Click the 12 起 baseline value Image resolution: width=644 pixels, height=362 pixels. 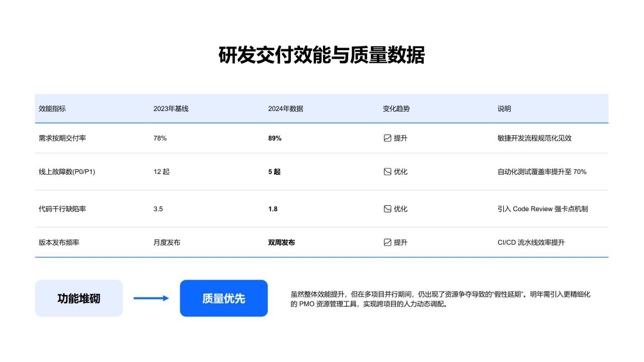click(162, 172)
